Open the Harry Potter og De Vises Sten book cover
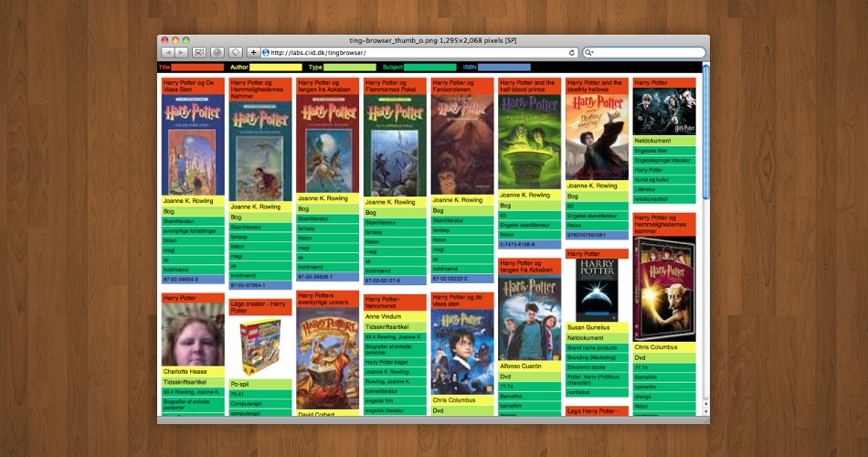The image size is (868, 457). (193, 144)
